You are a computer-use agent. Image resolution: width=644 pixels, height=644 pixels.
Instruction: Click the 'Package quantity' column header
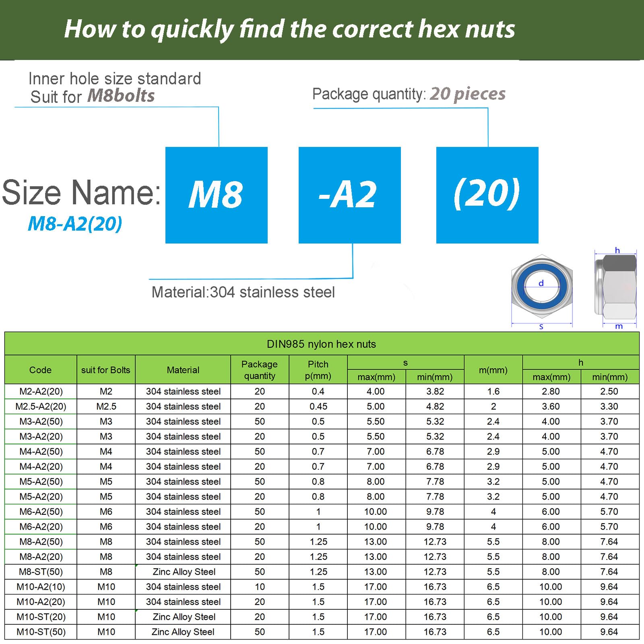pos(260,370)
